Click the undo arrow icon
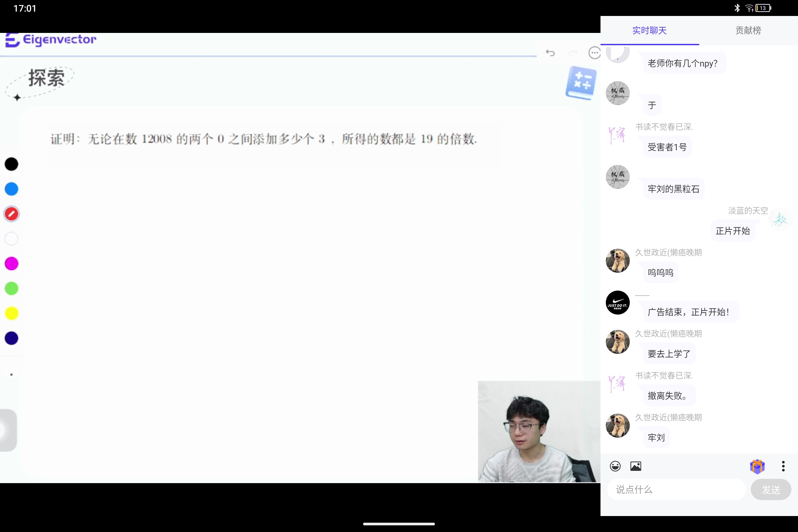798x532 pixels. (x=550, y=53)
